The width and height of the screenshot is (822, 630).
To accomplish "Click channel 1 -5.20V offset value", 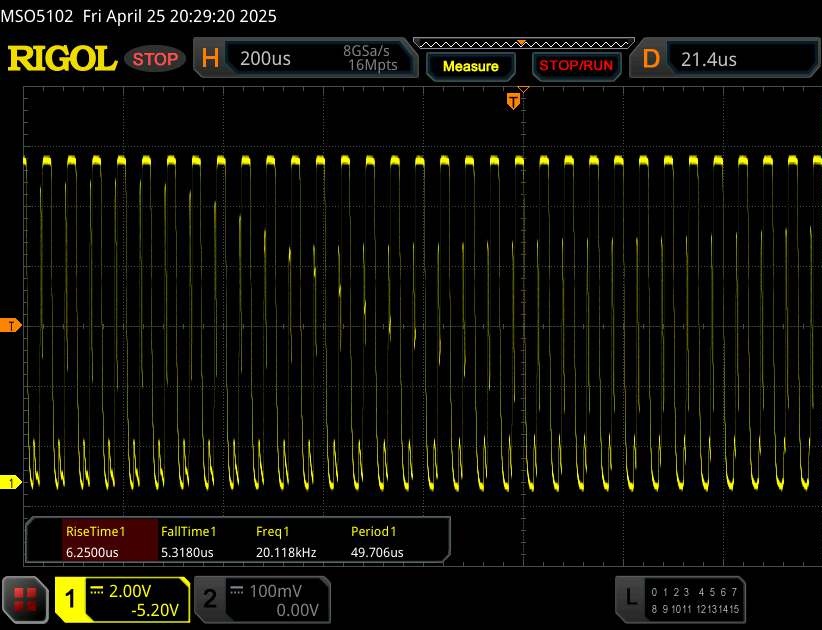I will (x=155, y=610).
